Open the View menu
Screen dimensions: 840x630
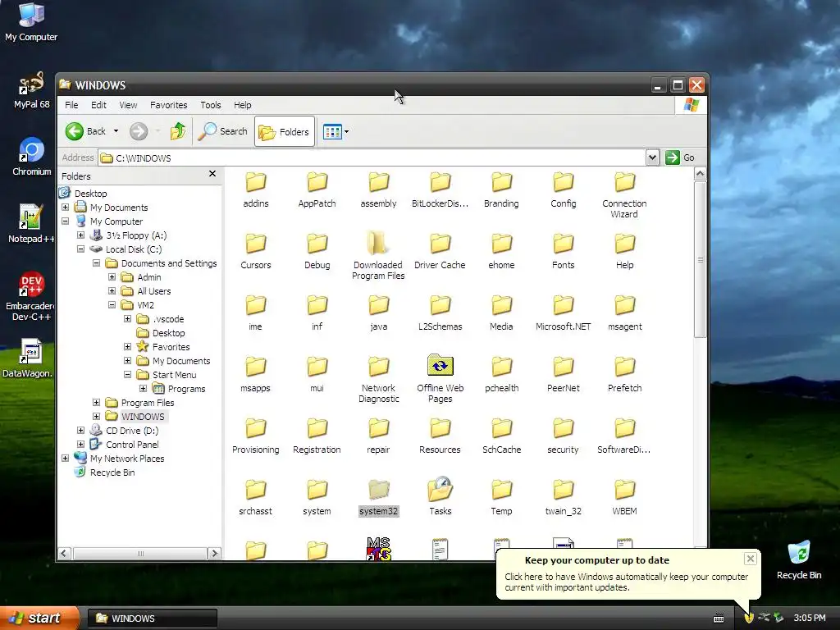tap(128, 105)
